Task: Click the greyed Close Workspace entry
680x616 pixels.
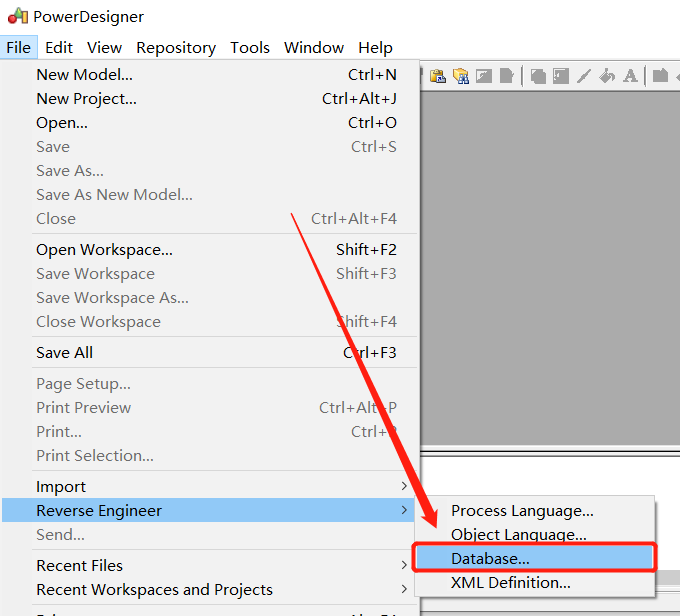Action: 210,321
